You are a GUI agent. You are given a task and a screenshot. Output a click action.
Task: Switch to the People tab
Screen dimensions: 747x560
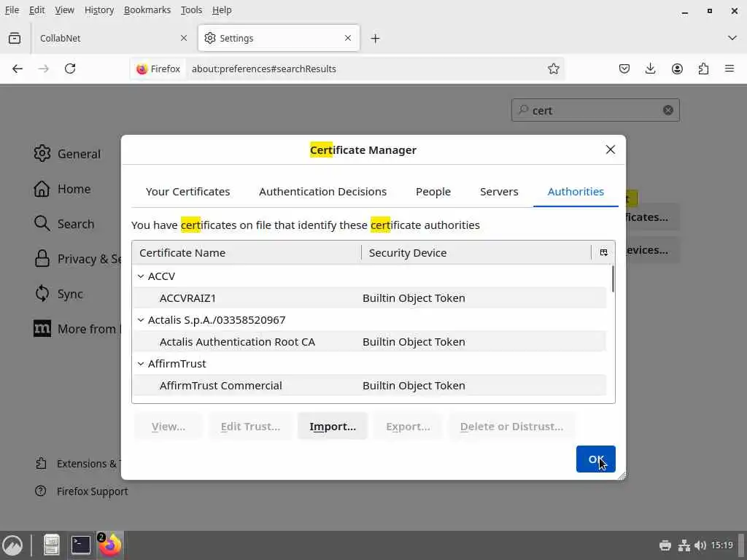coord(433,192)
